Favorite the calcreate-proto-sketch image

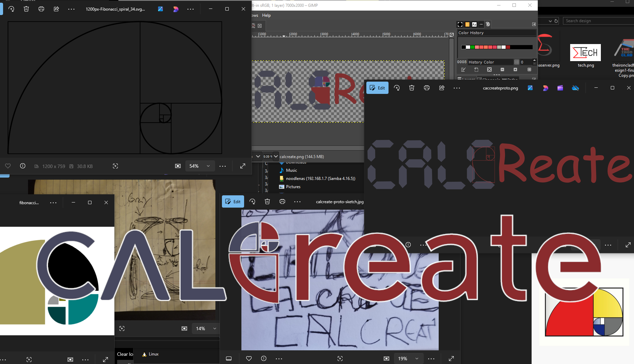click(x=249, y=359)
